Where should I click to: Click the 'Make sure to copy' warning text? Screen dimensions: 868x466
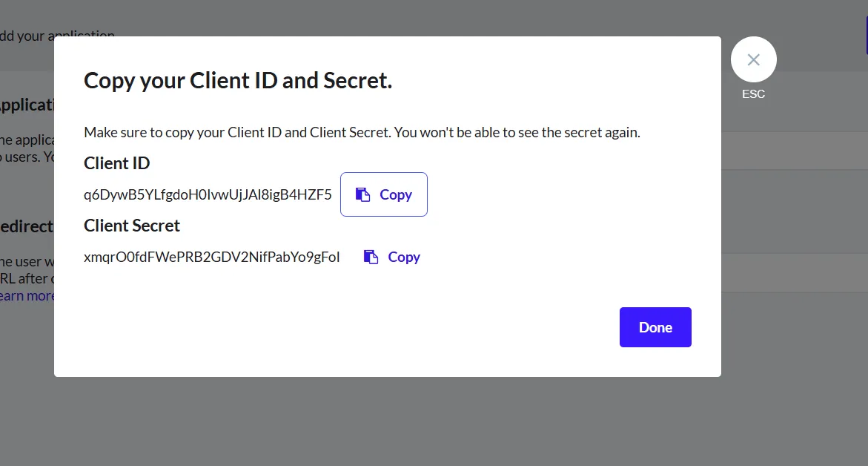coord(362,132)
